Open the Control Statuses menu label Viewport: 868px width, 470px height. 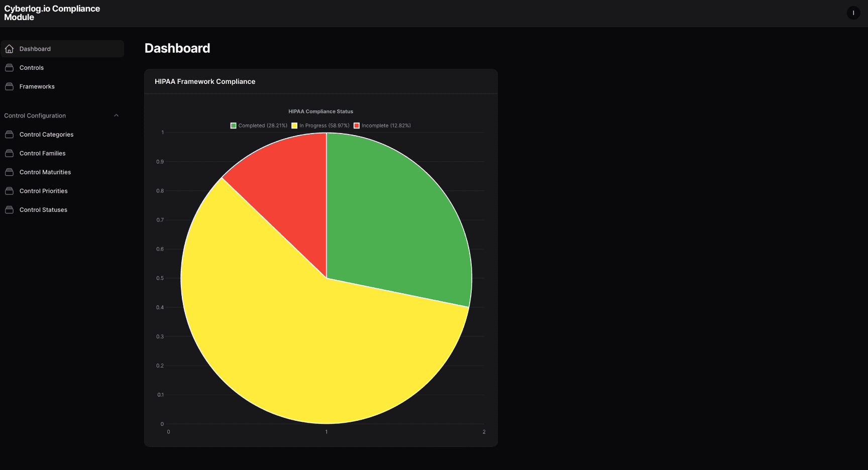pos(43,210)
